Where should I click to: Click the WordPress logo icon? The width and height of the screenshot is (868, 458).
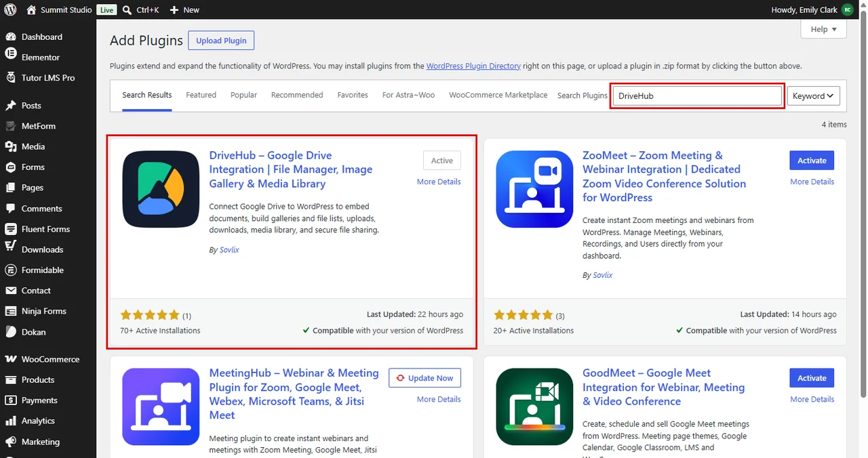pos(10,9)
